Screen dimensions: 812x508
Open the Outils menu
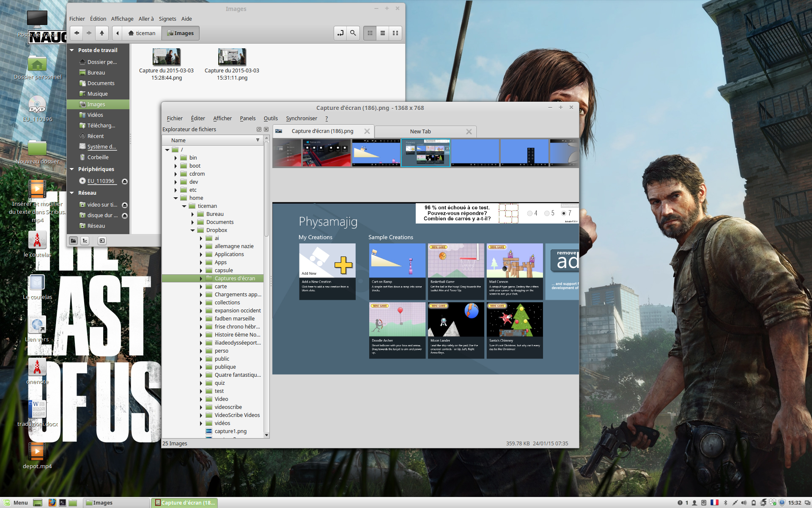271,119
